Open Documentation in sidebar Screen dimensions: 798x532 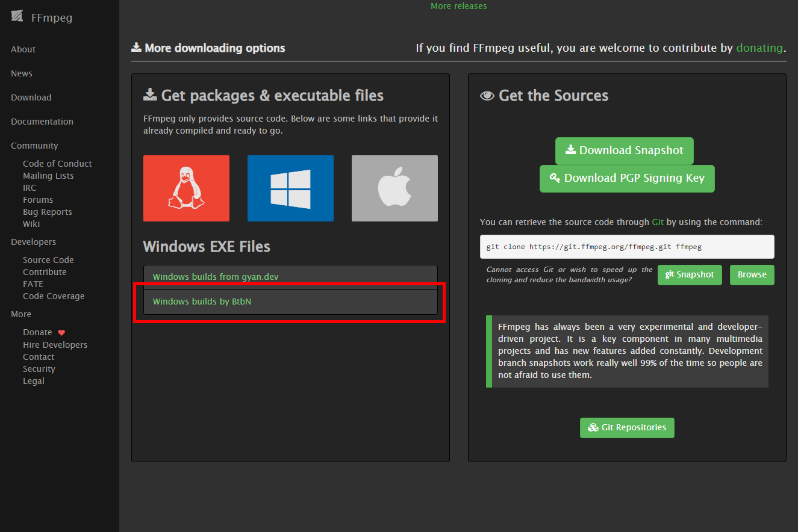(x=42, y=122)
